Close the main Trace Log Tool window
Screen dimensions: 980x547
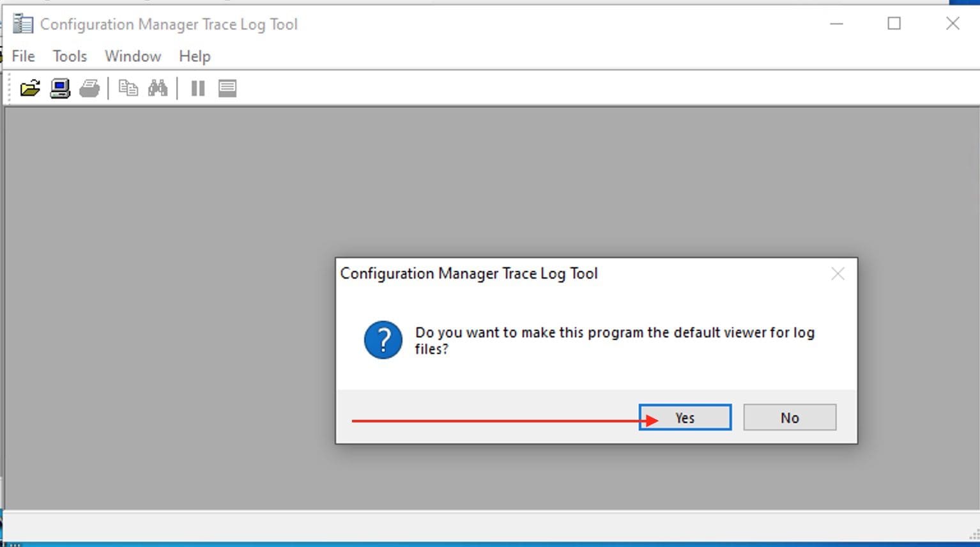[953, 24]
